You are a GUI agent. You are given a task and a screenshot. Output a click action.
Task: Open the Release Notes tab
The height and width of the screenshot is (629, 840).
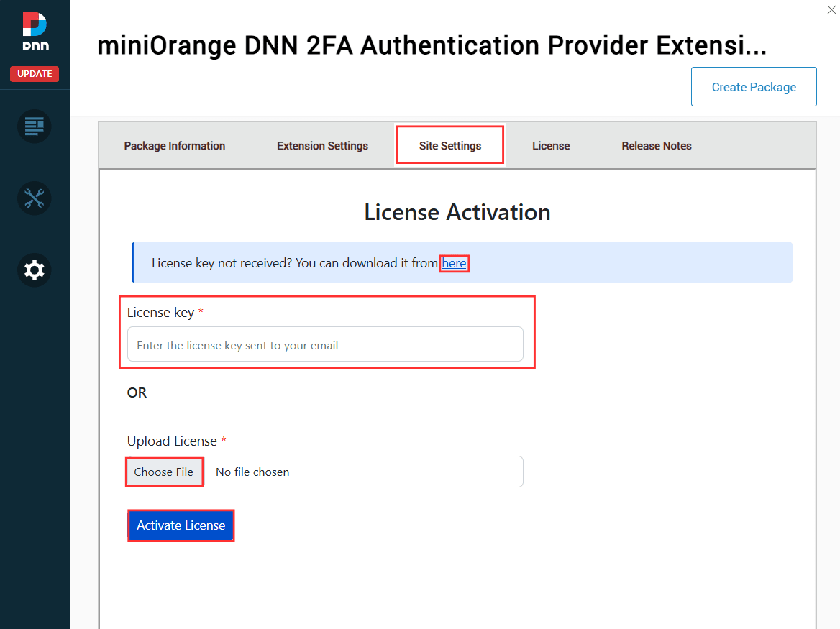656,145
